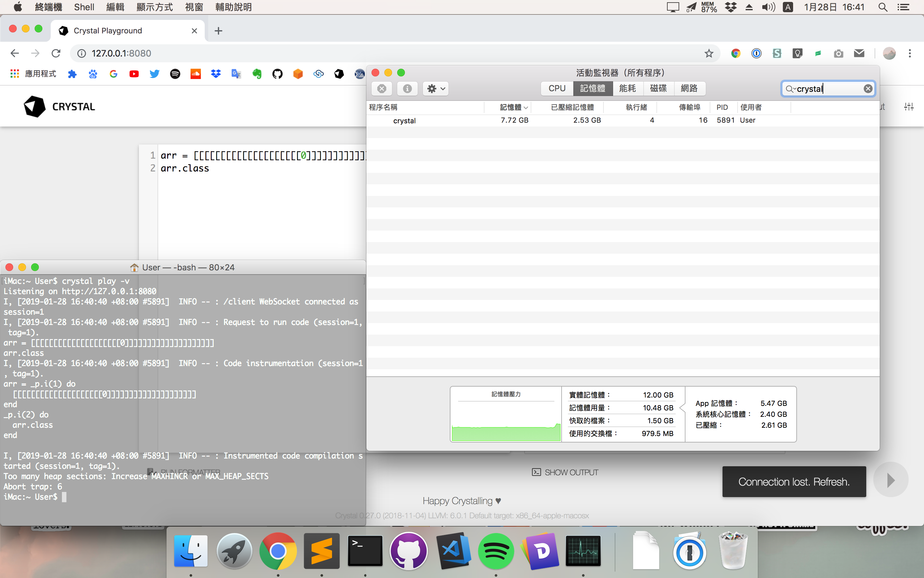Reload the page in Chrome
924x578 pixels.
click(56, 54)
